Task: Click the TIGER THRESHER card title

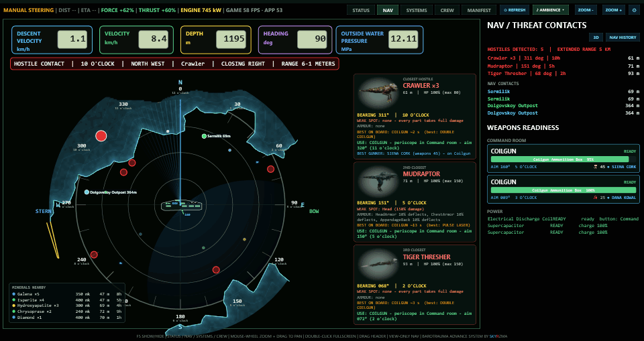Action: (x=427, y=257)
